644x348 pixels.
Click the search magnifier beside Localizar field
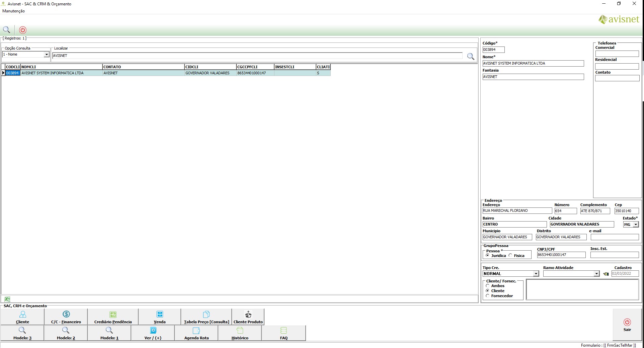click(471, 56)
